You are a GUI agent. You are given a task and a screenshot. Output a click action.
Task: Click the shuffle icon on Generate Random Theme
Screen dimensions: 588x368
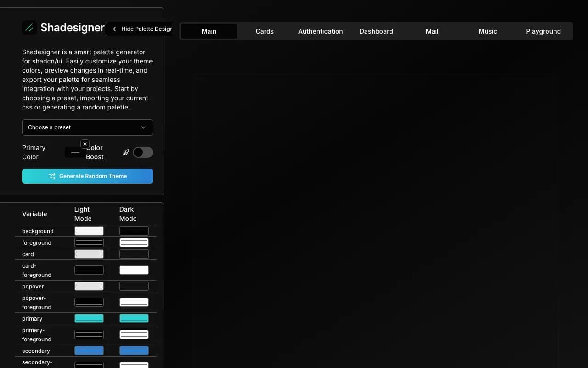pyautogui.click(x=52, y=176)
